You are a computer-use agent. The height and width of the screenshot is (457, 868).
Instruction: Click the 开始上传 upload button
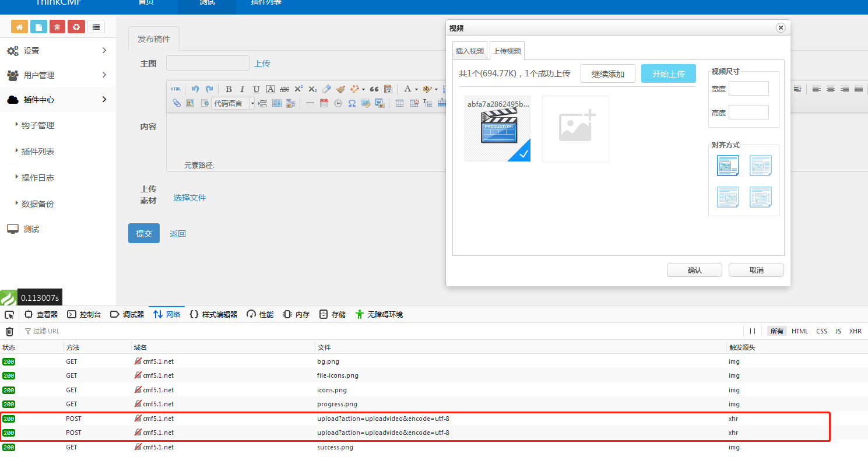point(668,73)
